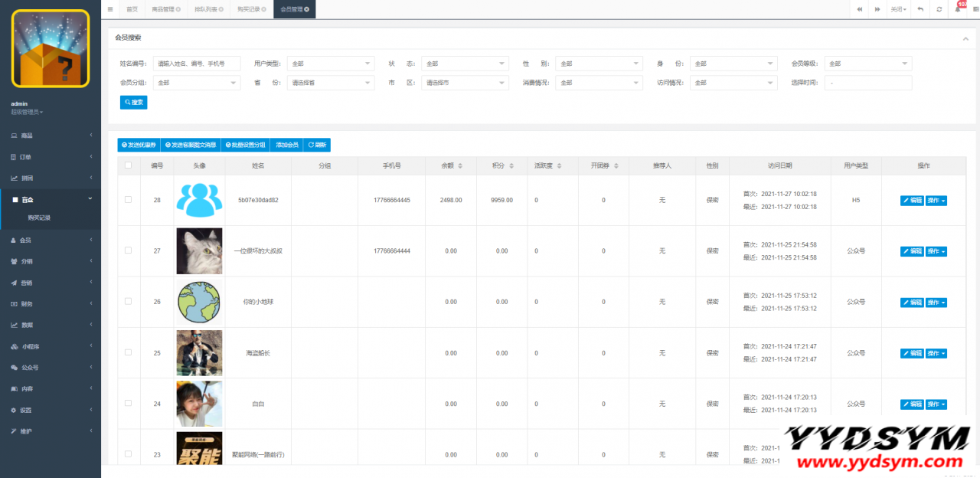Screen dimensions: 980x478
Task: Check the row checkbox for member 28
Action: click(x=128, y=200)
